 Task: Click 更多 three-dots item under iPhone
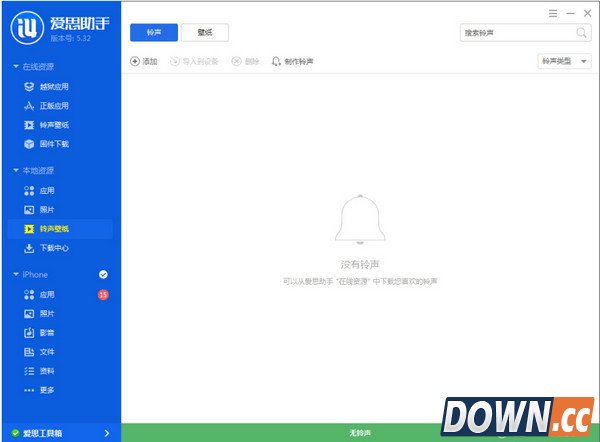pos(46,389)
